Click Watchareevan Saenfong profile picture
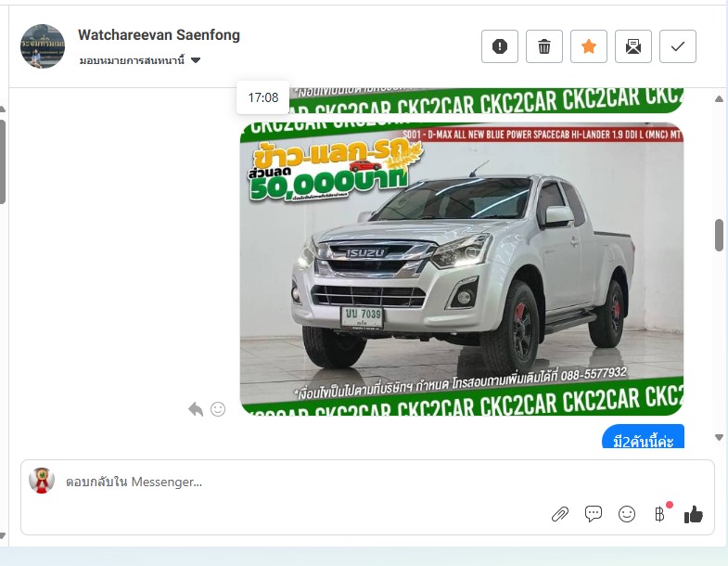Screen dimensions: 728x566 43,46
